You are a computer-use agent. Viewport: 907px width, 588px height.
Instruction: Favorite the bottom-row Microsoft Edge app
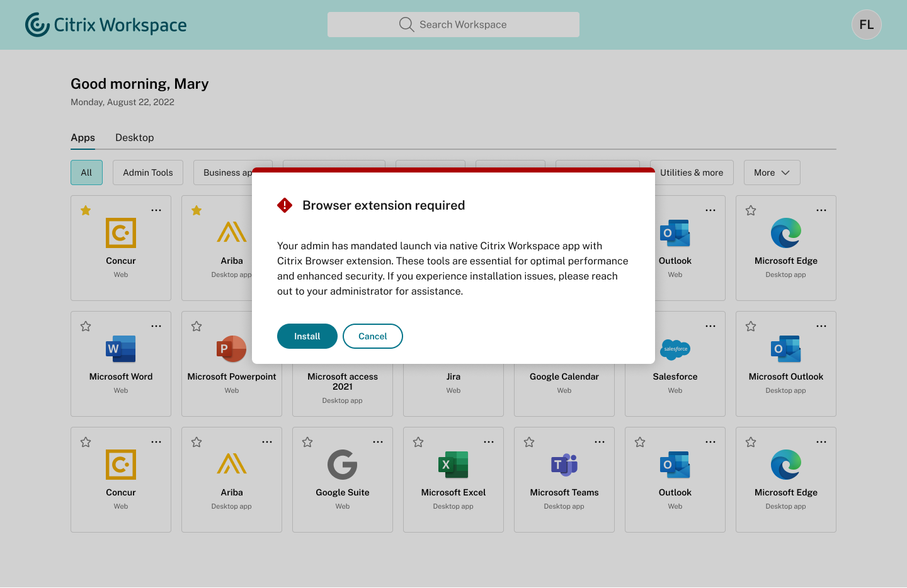751,442
